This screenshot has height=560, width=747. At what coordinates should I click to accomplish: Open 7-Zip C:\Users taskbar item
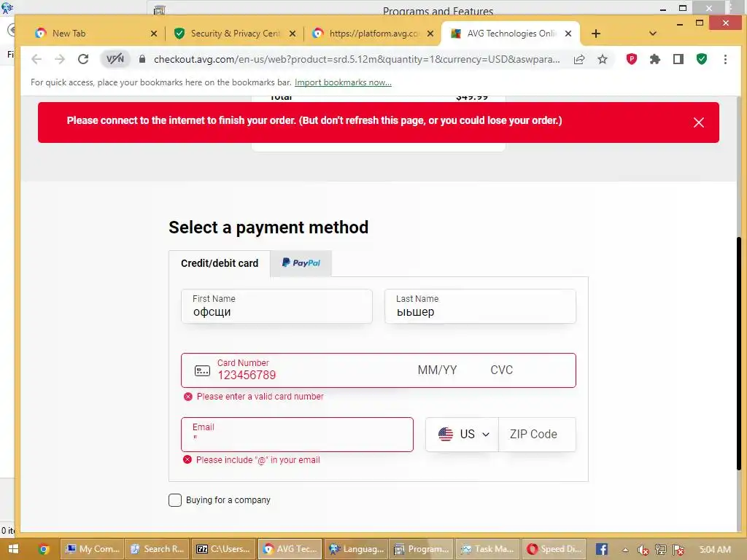point(223,549)
